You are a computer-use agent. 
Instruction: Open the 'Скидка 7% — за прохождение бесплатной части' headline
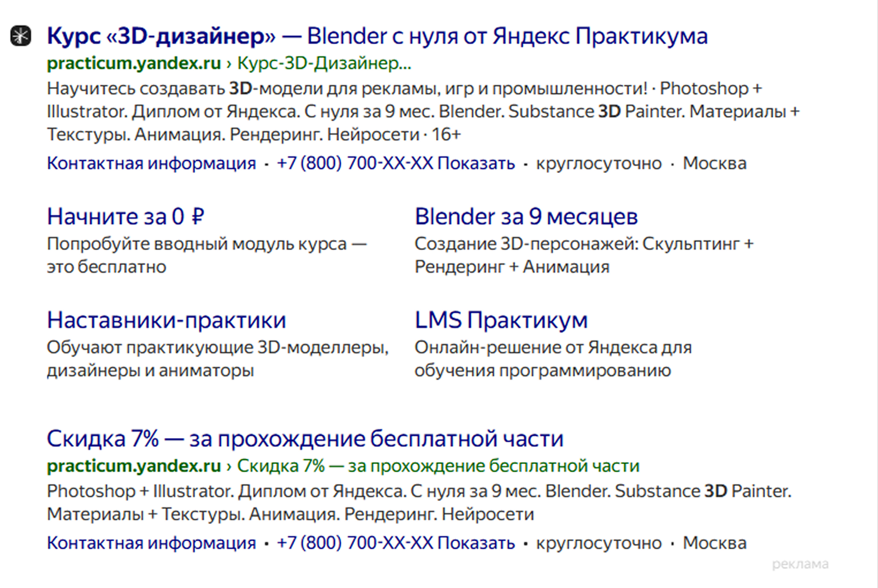point(305,439)
